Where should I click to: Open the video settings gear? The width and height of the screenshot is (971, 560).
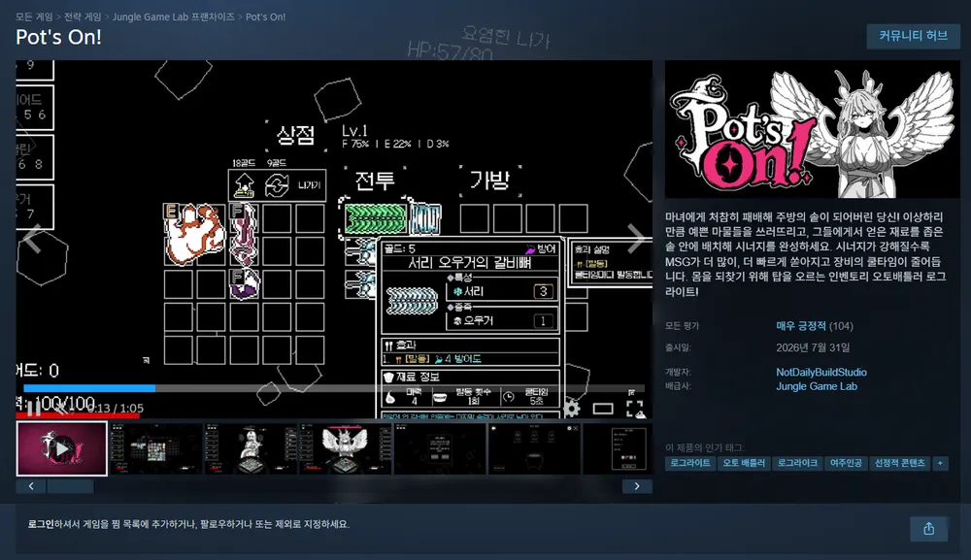point(571,408)
